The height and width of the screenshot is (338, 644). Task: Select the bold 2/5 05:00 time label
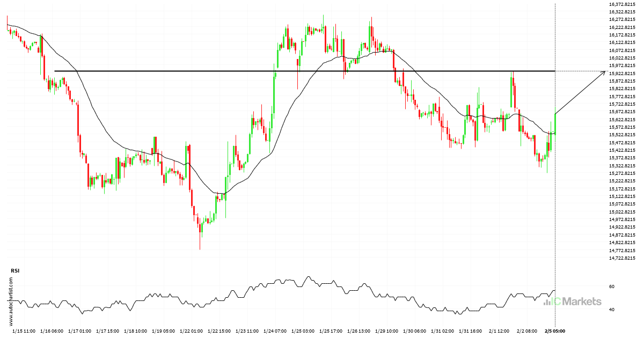(555, 331)
